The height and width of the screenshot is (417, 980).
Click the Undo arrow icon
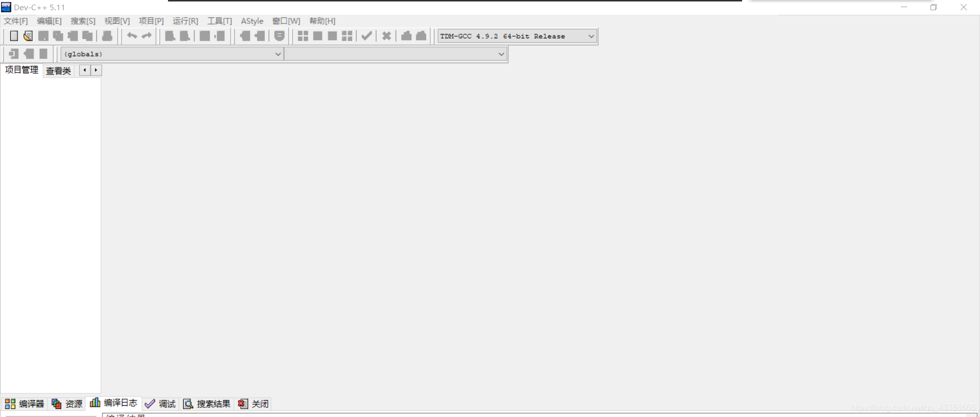coord(132,36)
